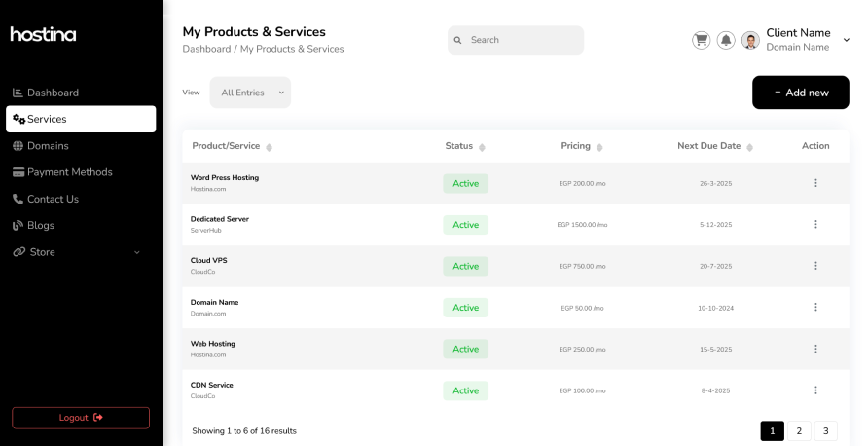Expand the Store submenu chevron
868x446 pixels.
coord(136,252)
